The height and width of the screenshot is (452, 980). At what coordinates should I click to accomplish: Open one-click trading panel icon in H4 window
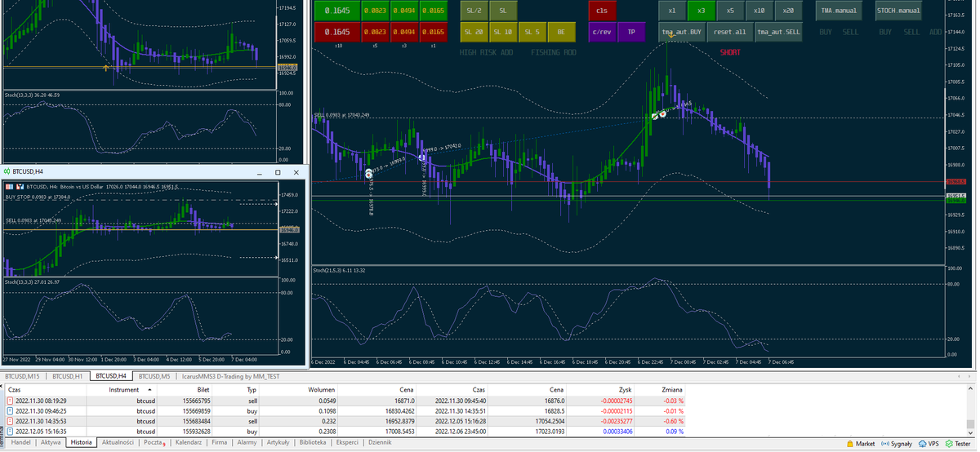[8, 187]
